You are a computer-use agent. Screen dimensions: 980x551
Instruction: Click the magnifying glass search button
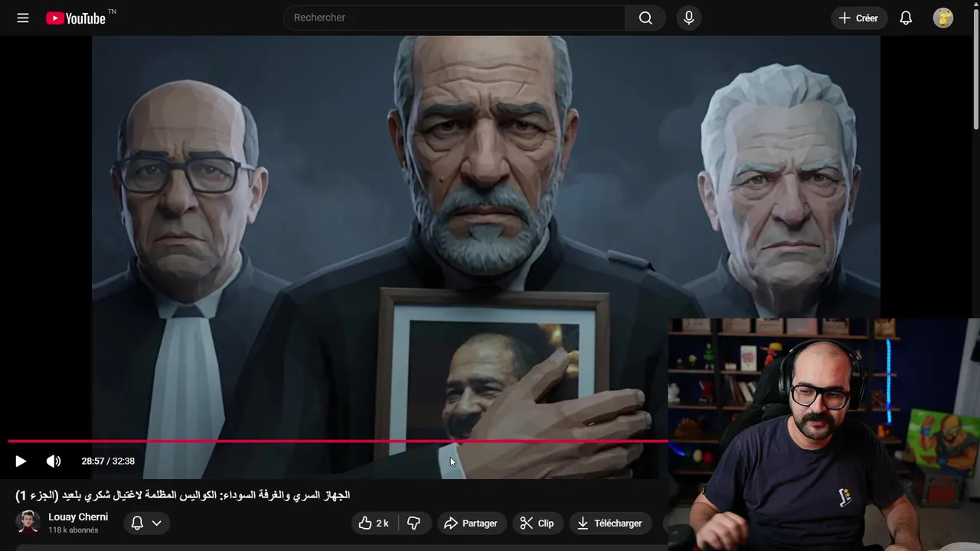645,18
